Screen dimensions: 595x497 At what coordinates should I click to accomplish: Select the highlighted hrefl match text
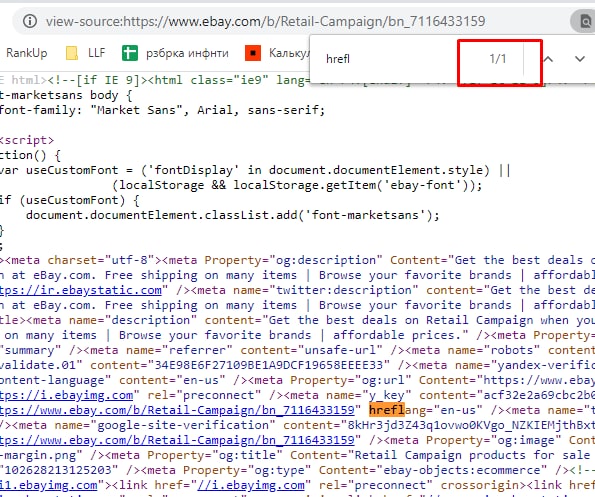coord(387,410)
